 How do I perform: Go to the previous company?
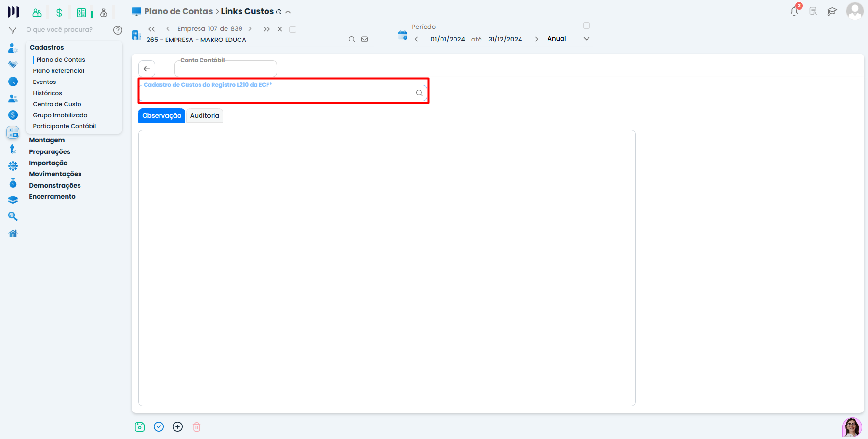click(168, 29)
